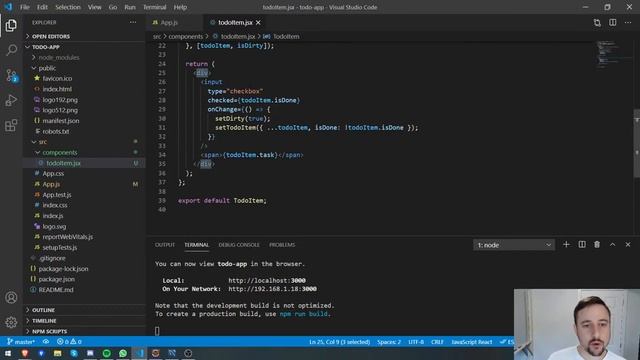
Task: Open the network URL 192.168.1.18:3000
Action: [x=272, y=289]
